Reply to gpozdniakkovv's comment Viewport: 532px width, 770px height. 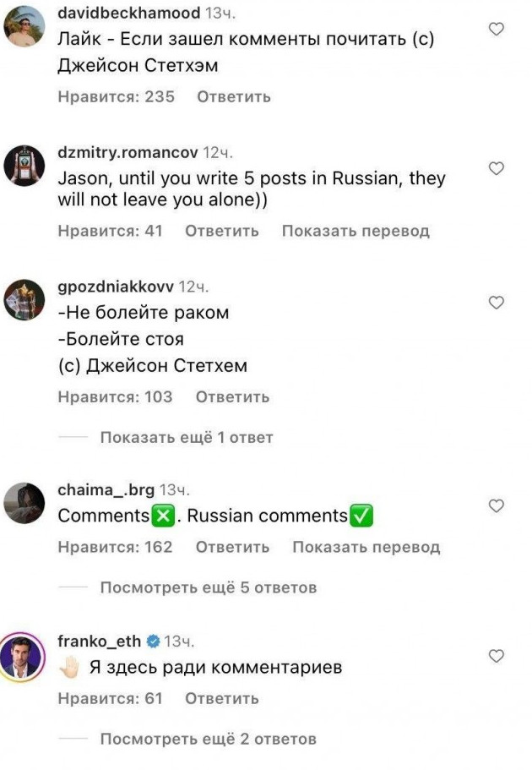[x=232, y=397]
